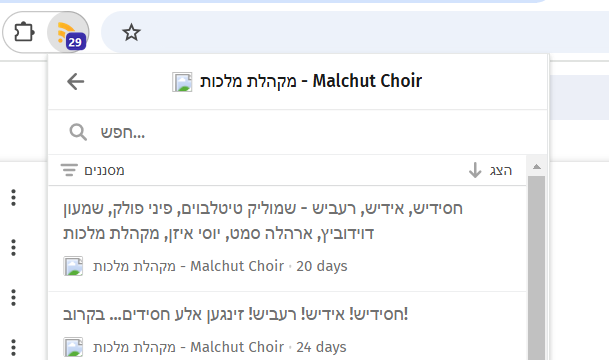Click the feed source thumbnail in the 20 days entry
This screenshot has height=360, width=609.
point(73,266)
